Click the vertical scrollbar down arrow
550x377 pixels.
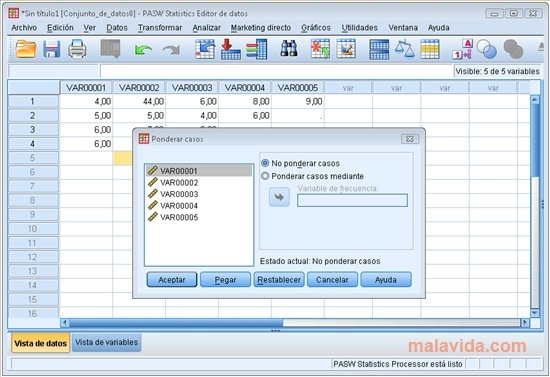click(535, 313)
